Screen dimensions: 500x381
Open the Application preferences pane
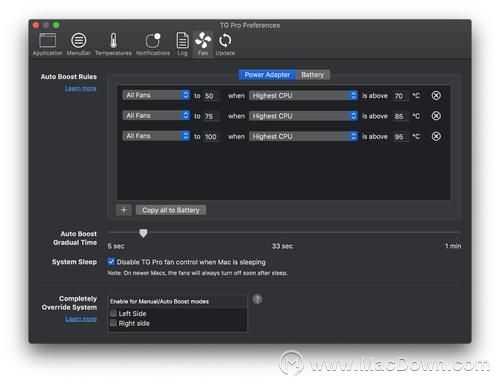(x=47, y=44)
